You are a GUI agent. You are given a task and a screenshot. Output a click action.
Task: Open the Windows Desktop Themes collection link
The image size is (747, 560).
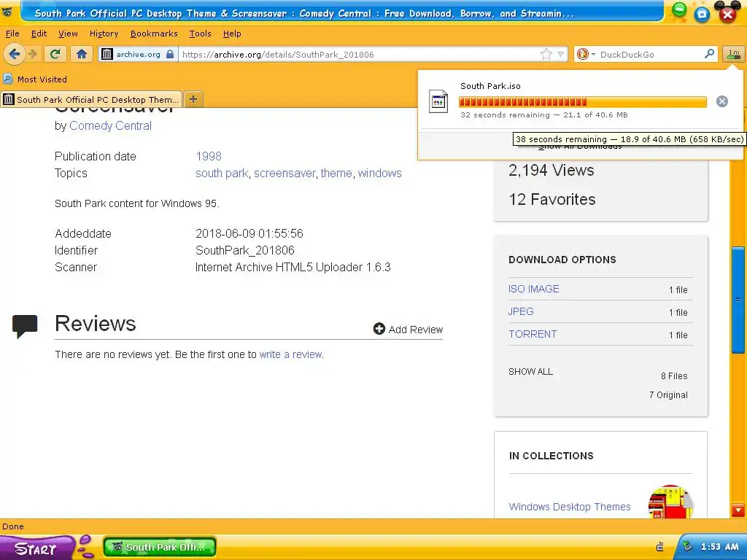pyautogui.click(x=570, y=507)
